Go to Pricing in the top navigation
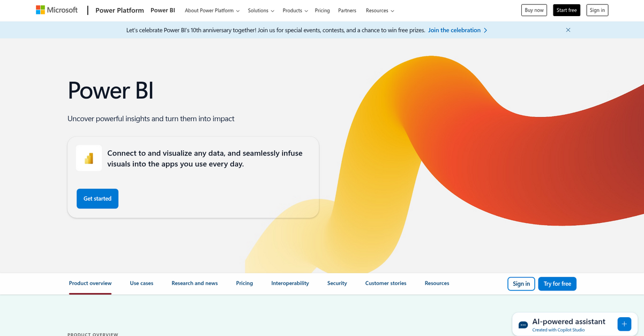 point(323,10)
